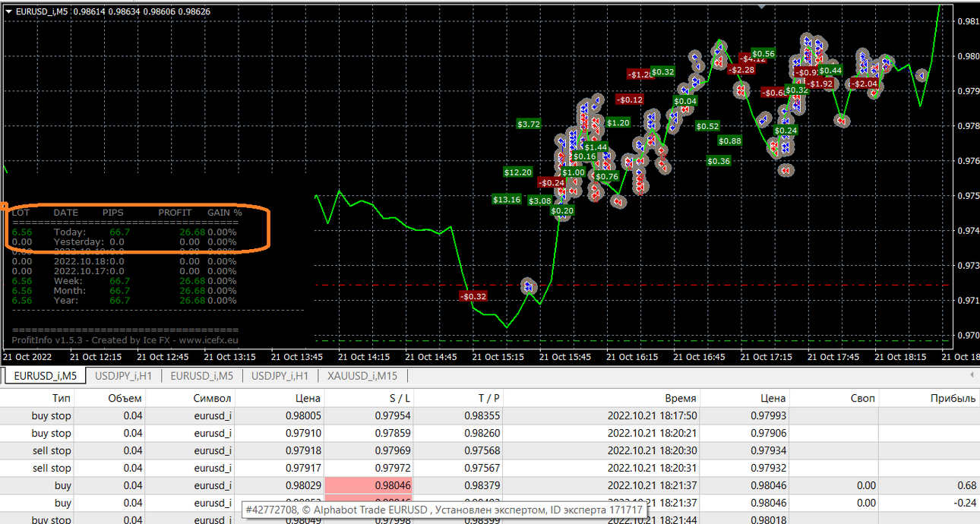Sort orders by the Объем column header
The height and width of the screenshot is (524, 980).
(x=125, y=398)
